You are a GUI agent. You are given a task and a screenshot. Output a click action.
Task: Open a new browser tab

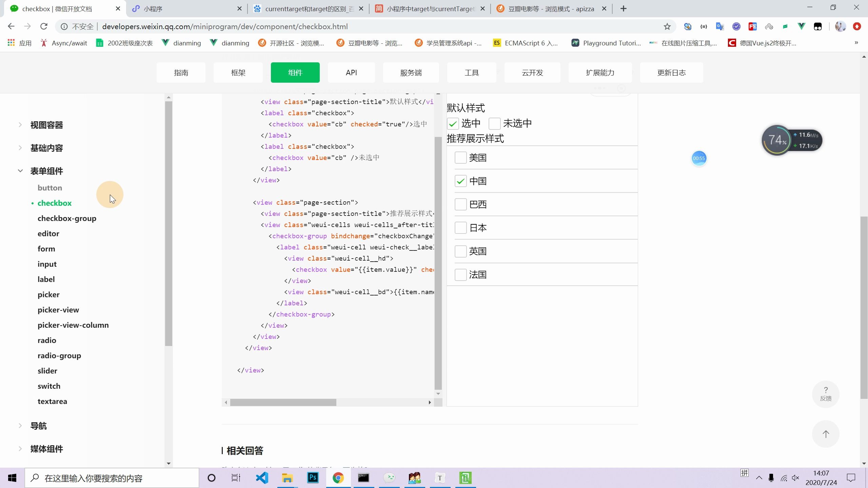coord(623,9)
